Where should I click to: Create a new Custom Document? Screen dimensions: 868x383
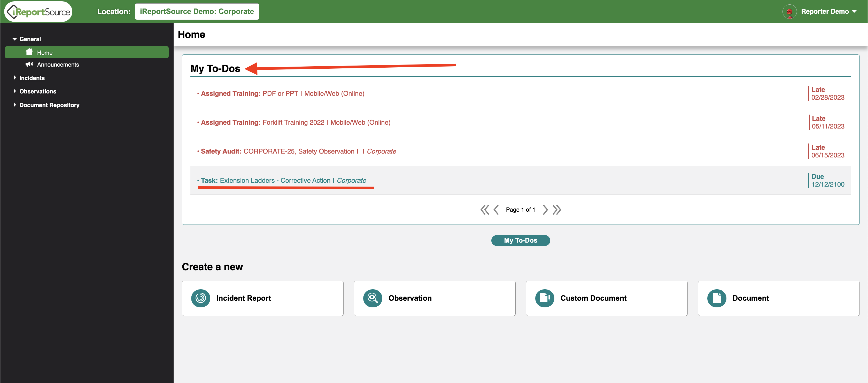[607, 298]
